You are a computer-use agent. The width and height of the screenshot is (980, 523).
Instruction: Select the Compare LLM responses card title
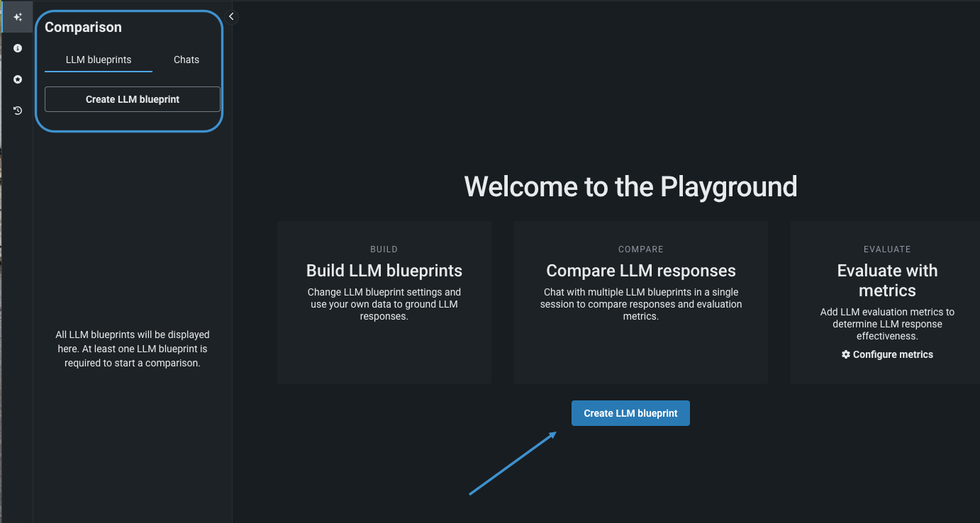coord(641,271)
